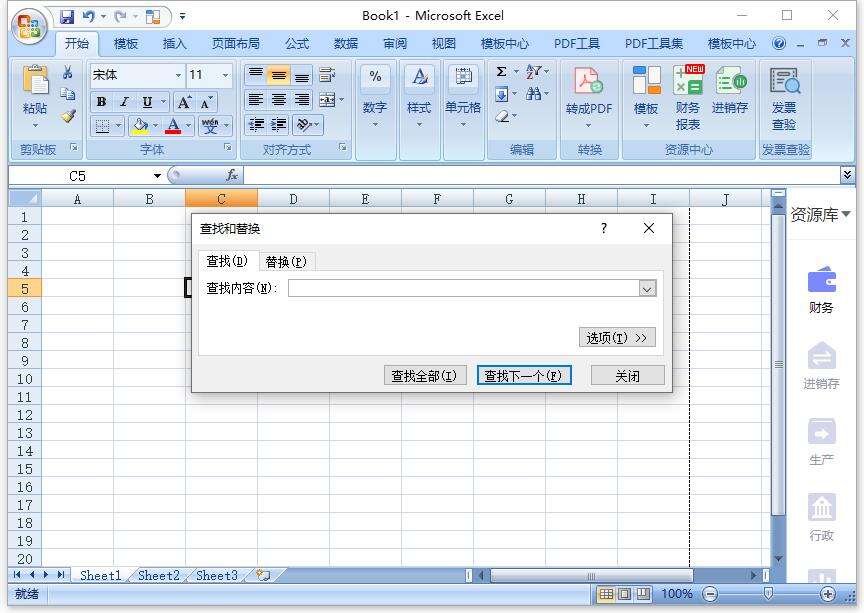Expand the 查找内容 history dropdown arrow
The image size is (864, 613).
(647, 288)
